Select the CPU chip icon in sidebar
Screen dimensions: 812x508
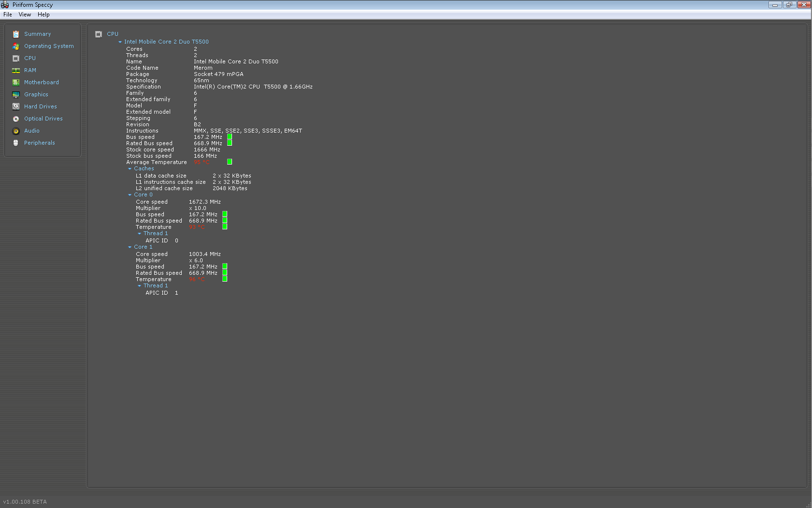(x=16, y=58)
